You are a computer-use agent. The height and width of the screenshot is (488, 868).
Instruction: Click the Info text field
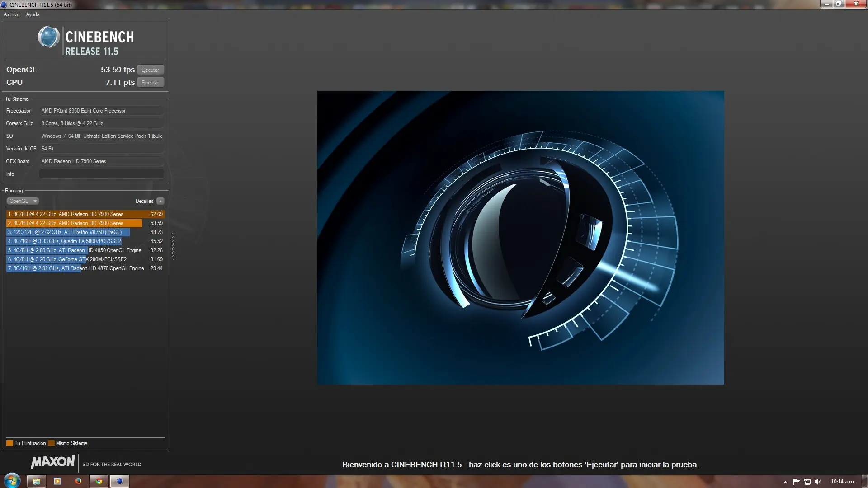101,174
